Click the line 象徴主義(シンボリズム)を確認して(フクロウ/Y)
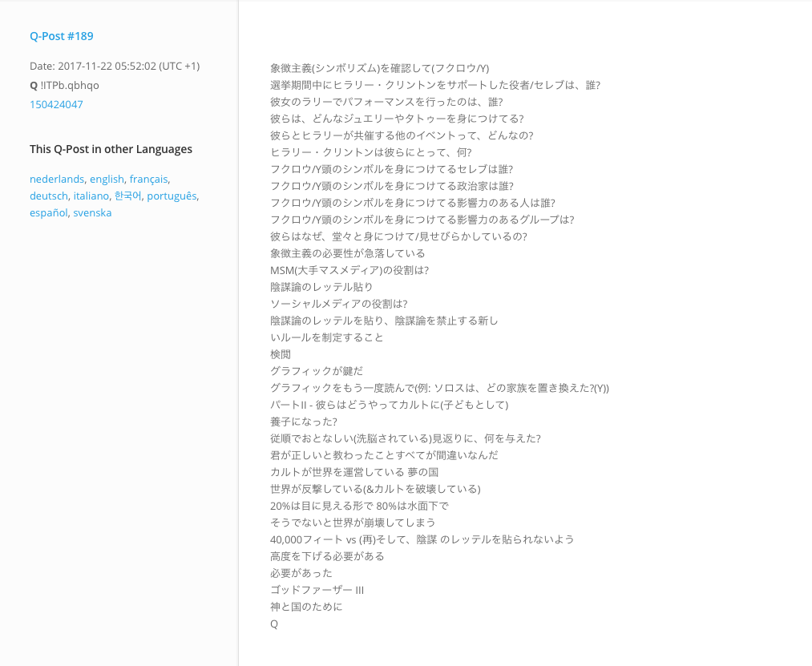 pyautogui.click(x=380, y=68)
